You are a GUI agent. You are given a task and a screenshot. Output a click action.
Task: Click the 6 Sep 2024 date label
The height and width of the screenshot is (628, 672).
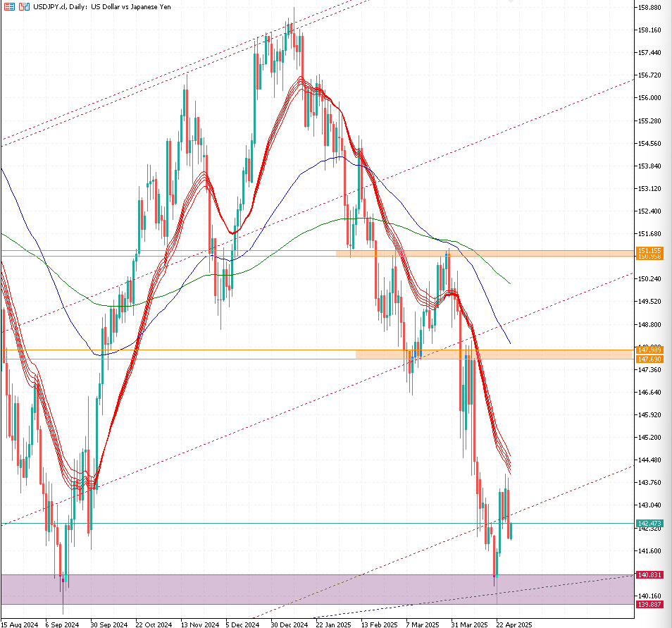tap(62, 624)
